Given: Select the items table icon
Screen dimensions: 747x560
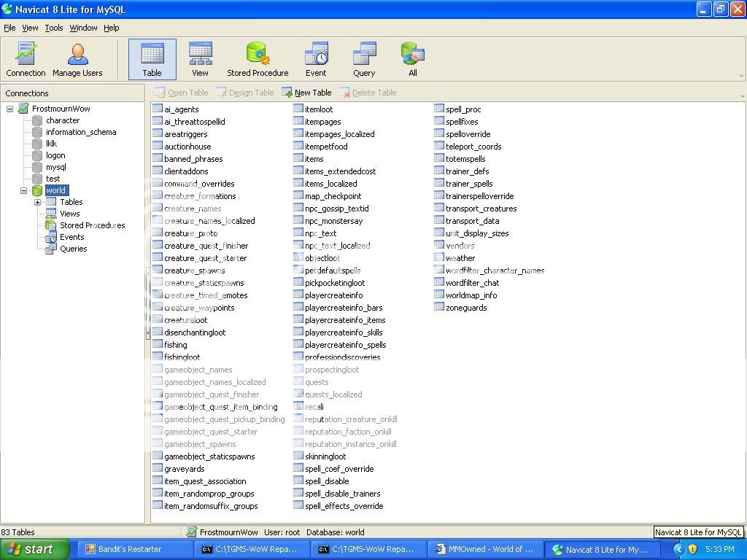Looking at the screenshot, I should (298, 158).
